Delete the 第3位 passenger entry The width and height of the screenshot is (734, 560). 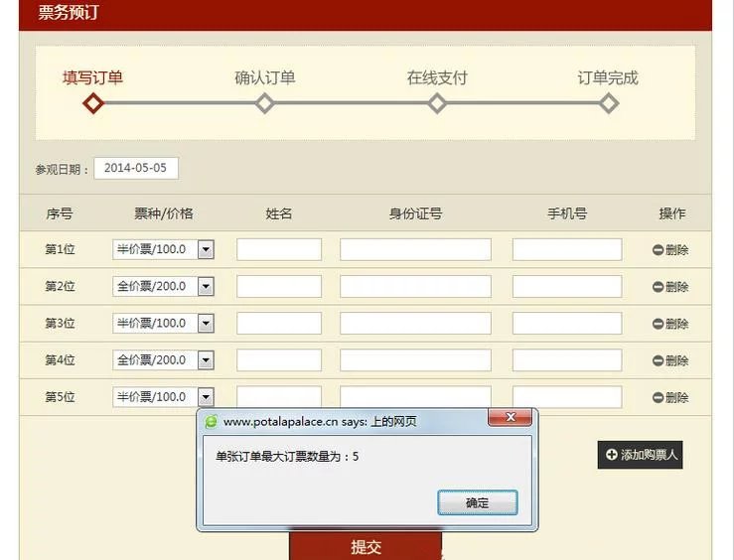click(x=658, y=324)
